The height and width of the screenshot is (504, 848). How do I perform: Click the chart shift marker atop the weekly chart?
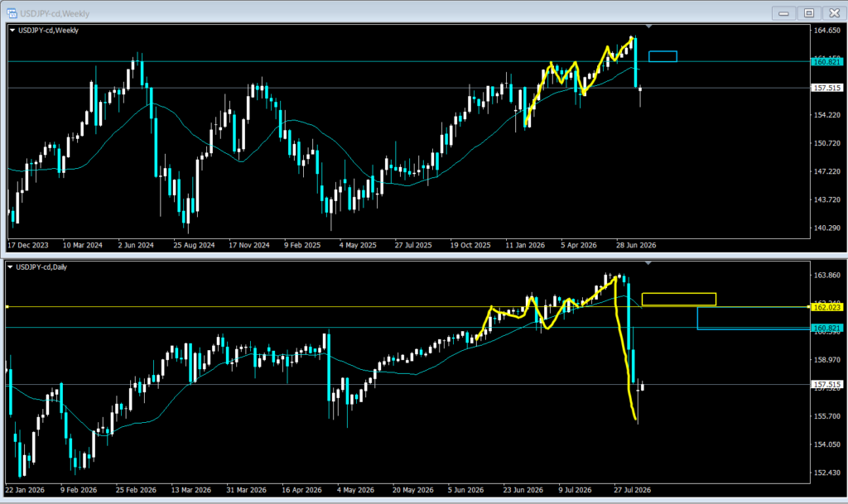648,26
